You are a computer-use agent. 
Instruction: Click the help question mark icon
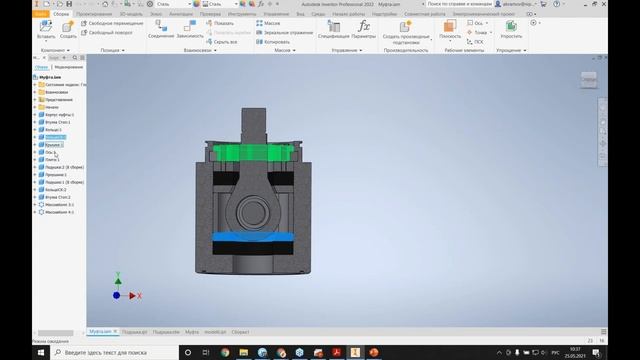[557, 4]
